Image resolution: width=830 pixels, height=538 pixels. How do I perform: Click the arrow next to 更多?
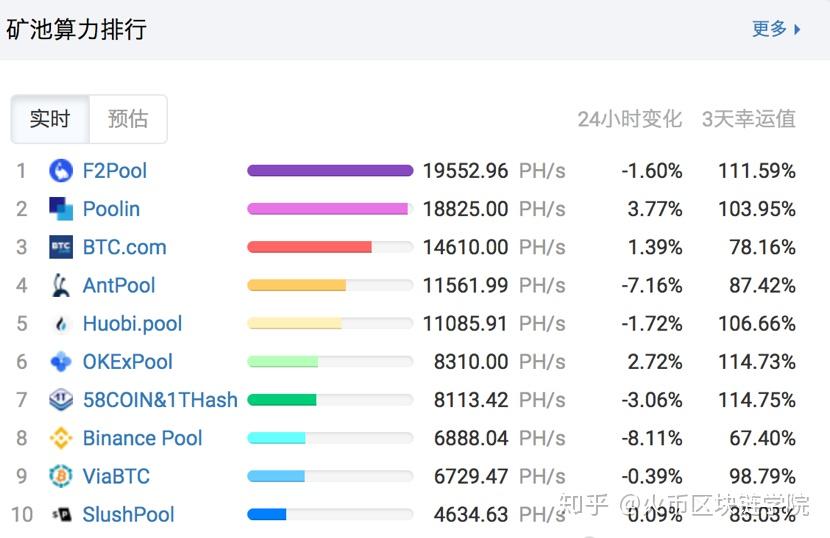point(797,29)
